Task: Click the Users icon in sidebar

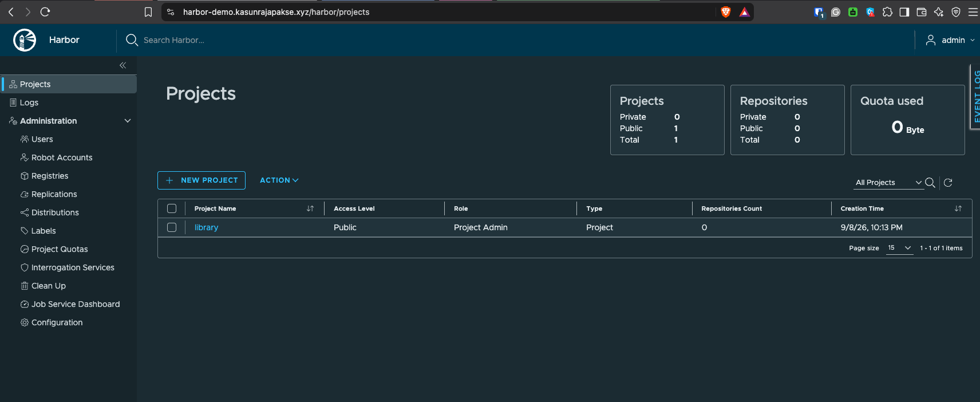Action: pos(25,139)
